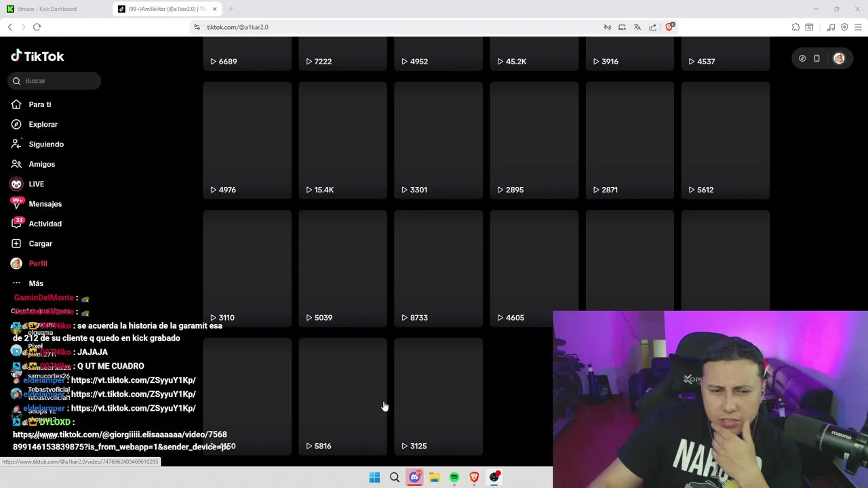This screenshot has height=488, width=868.
Task: Open video thumbnail with 5039 views
Action: click(x=342, y=268)
